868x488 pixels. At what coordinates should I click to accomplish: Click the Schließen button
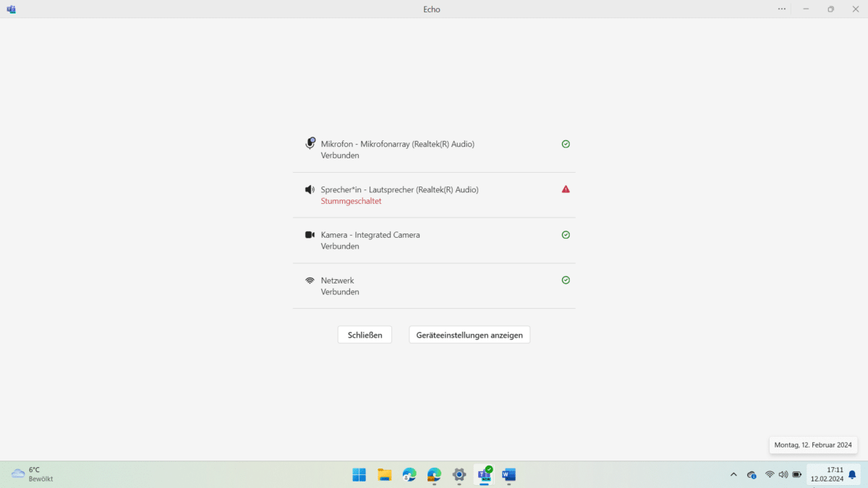(x=365, y=334)
